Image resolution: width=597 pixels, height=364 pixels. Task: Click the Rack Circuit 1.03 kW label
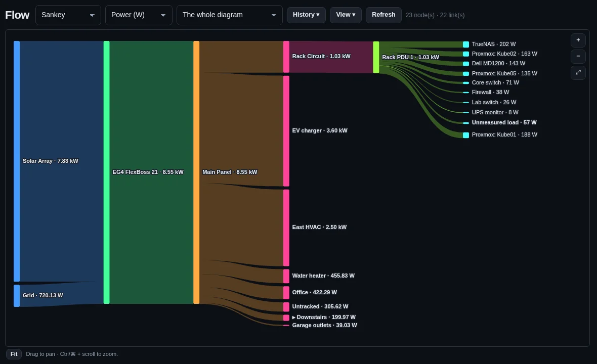(x=321, y=56)
